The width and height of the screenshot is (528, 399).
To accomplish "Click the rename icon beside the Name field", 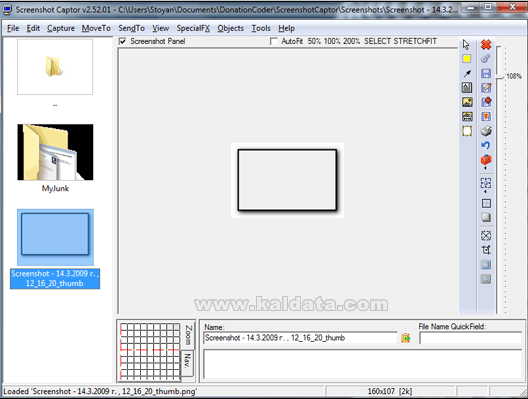I will click(x=406, y=338).
